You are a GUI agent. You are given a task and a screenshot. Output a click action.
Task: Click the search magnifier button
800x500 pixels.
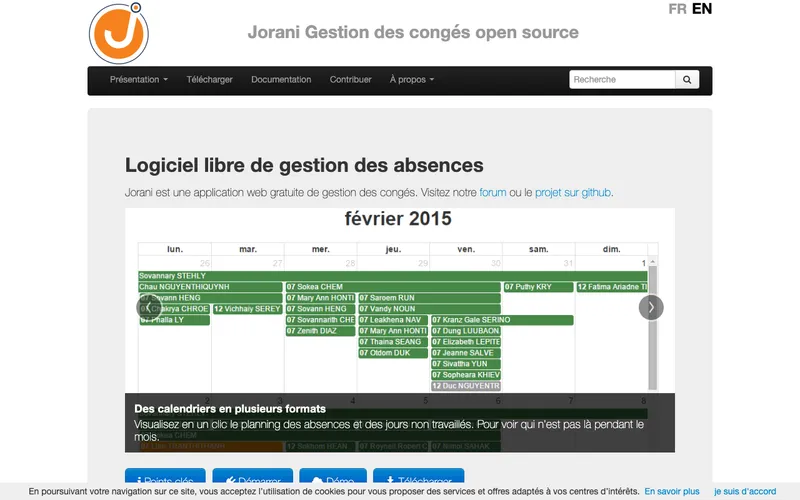[687, 80]
